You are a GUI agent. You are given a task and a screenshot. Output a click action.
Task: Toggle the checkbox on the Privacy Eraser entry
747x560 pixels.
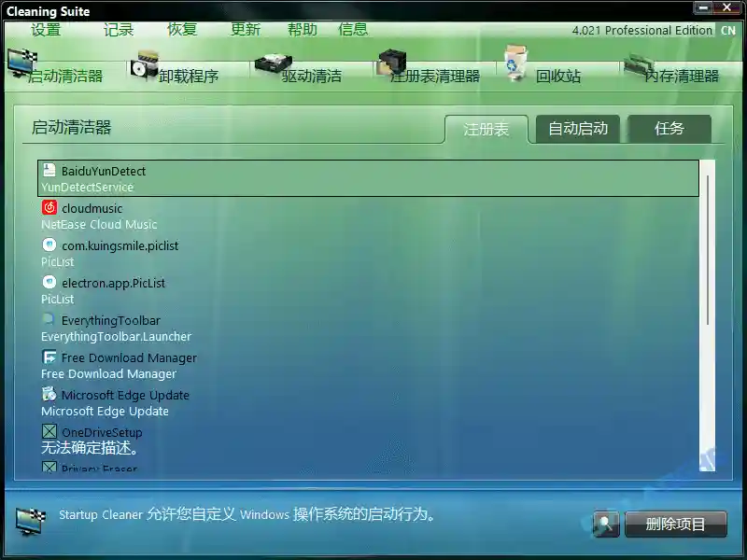click(x=49, y=467)
